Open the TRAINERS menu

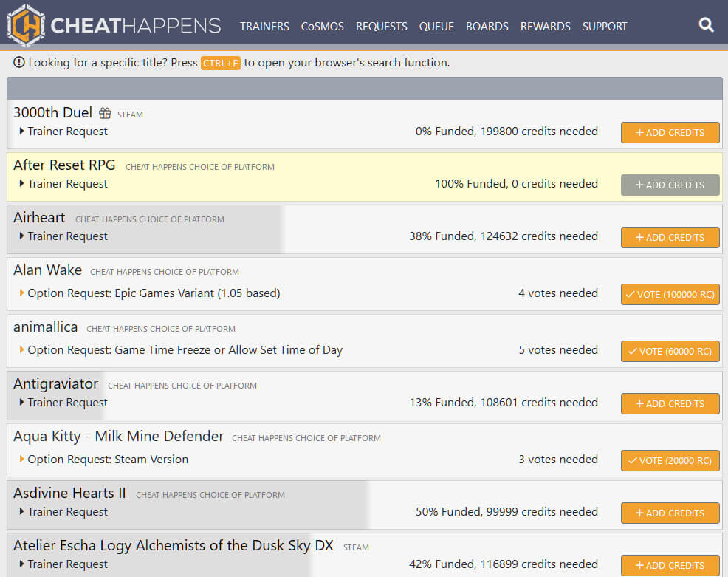(264, 27)
